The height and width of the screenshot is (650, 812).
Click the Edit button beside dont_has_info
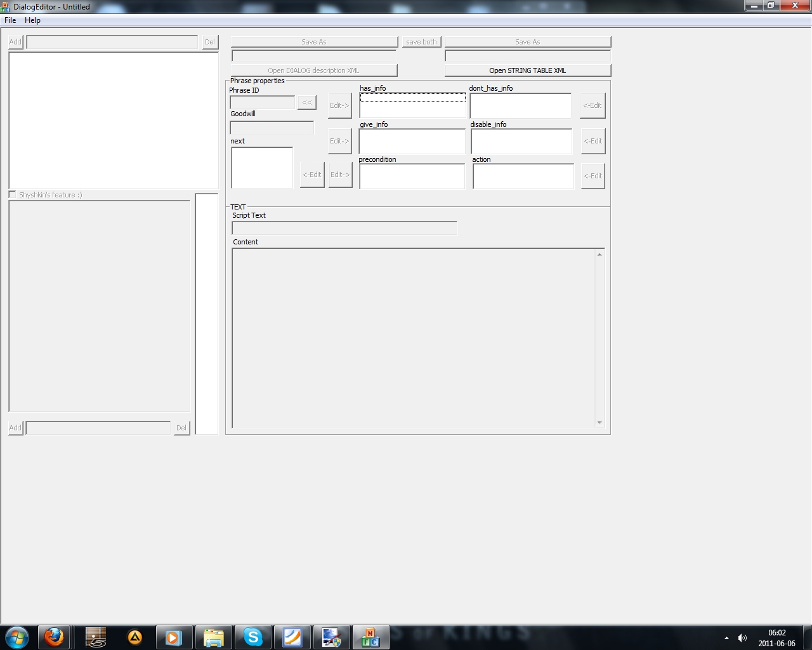coord(593,105)
